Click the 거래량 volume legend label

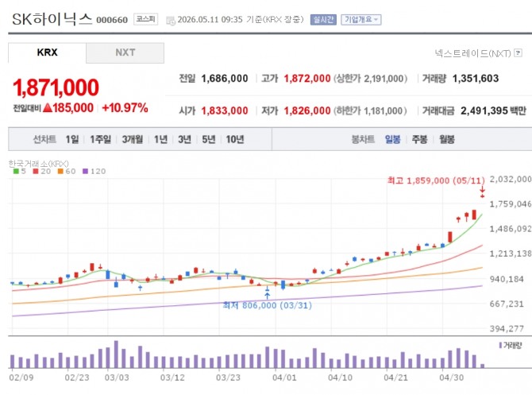coord(511,346)
